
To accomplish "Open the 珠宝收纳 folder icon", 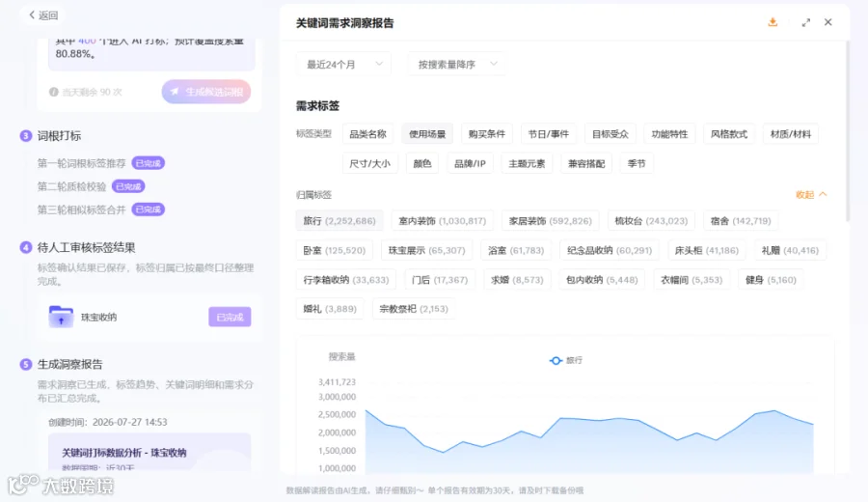I will pyautogui.click(x=61, y=317).
